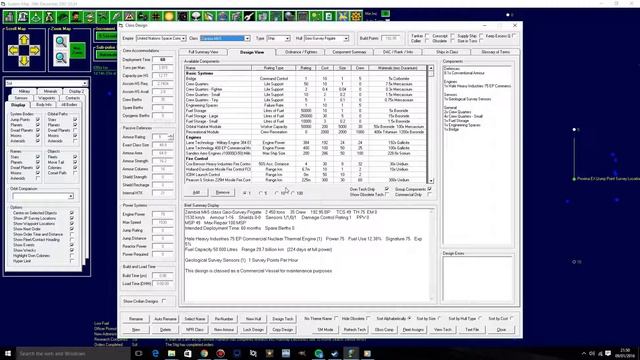Open the Glossary of Terms tab
Screen dimensions: 640x360
click(x=495, y=52)
